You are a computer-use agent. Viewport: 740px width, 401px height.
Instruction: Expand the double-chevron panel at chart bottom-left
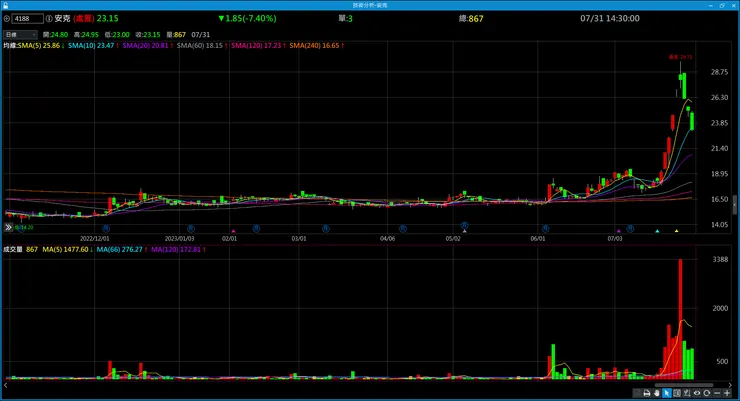[8, 227]
